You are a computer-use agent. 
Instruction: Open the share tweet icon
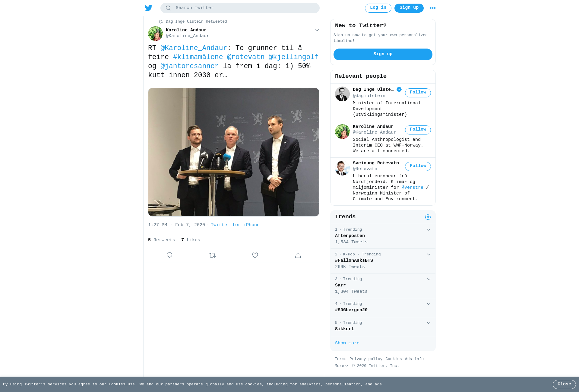coord(298,255)
